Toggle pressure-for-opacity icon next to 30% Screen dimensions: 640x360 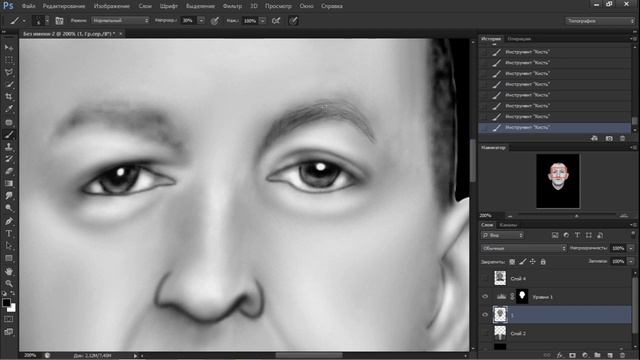coord(215,20)
